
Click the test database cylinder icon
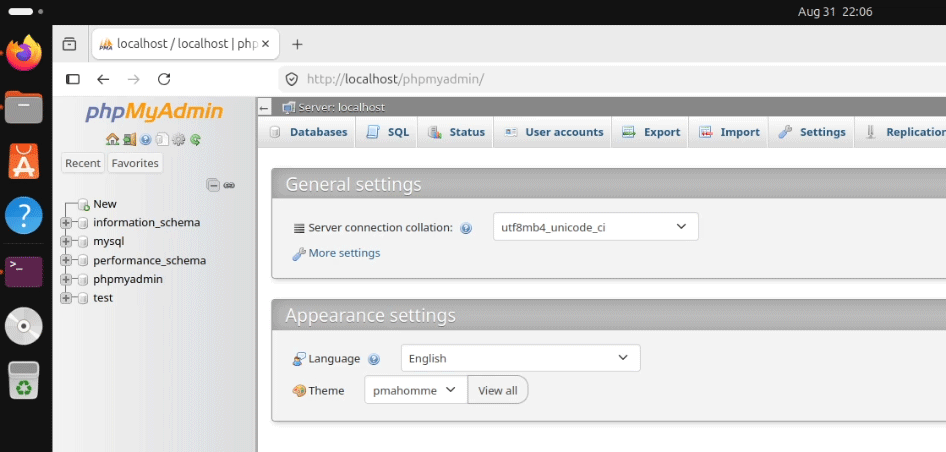83,298
